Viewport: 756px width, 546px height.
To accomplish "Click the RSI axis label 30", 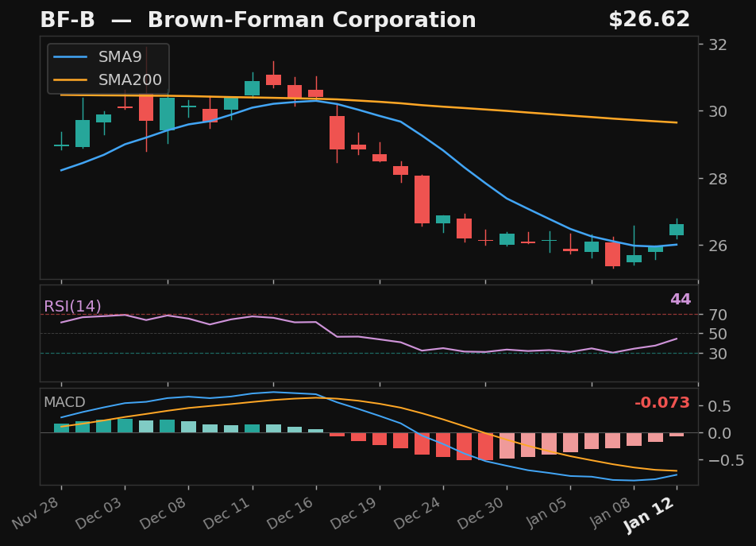I will [x=717, y=354].
